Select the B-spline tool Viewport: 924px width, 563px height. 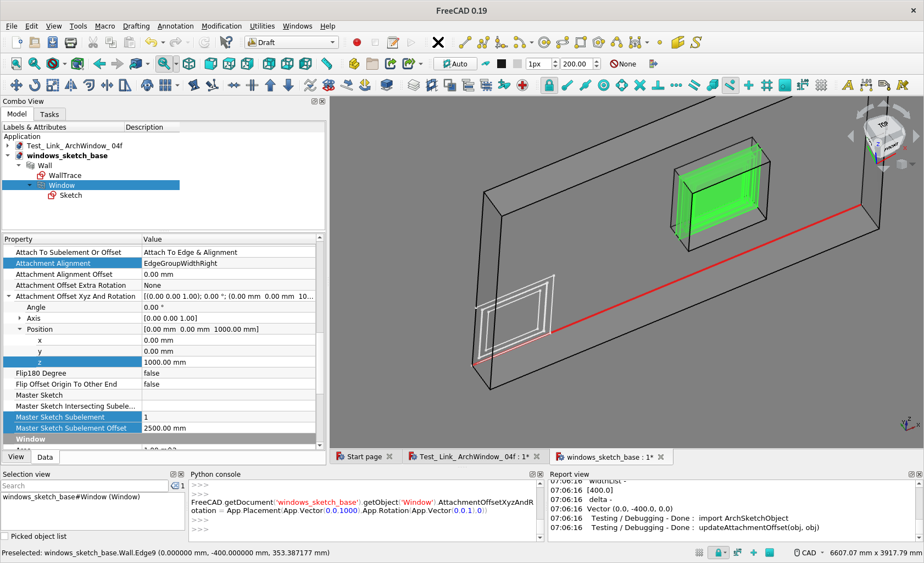point(617,42)
